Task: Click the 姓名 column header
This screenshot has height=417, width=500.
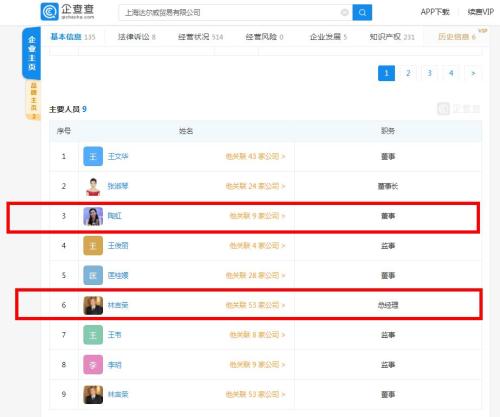Action: [186, 131]
